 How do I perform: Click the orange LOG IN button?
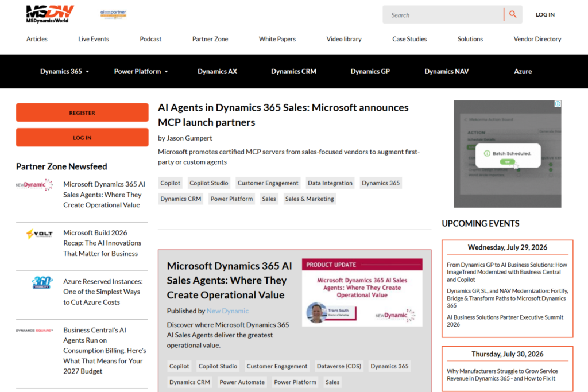[82, 138]
